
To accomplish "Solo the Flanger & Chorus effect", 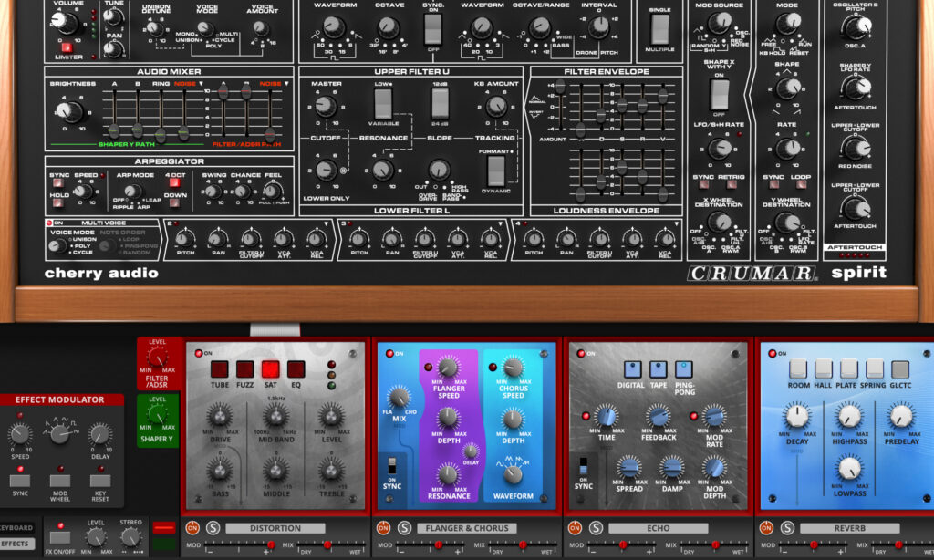I will (404, 528).
